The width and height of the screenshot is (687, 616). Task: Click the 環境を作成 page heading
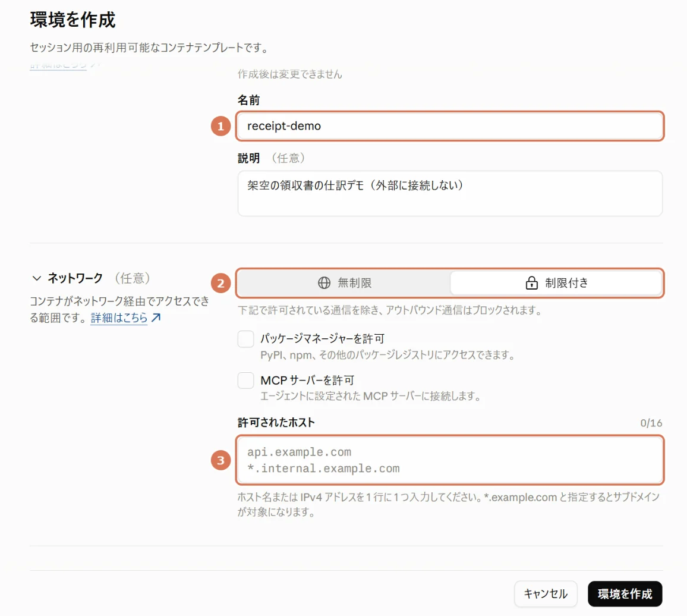73,20
